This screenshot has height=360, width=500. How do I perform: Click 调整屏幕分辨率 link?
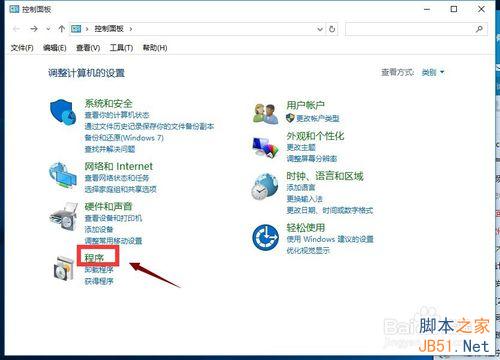pyautogui.click(x=312, y=159)
